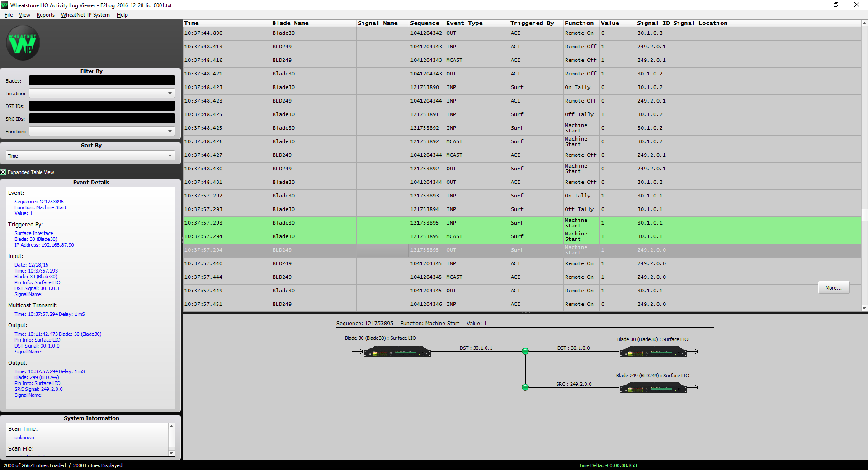Click the table scrollbar up arrow

[x=864, y=23]
